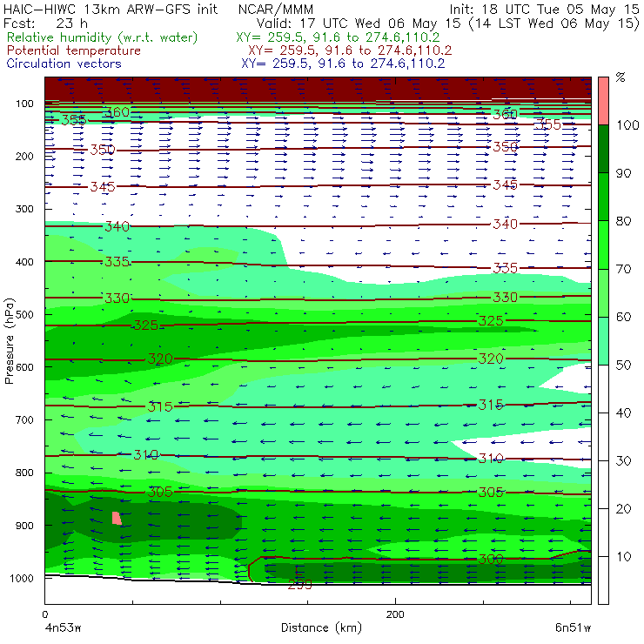Click the '200' distance axis tick label
Image resolution: width=644 pixels, height=644 pixels.
tap(395, 614)
